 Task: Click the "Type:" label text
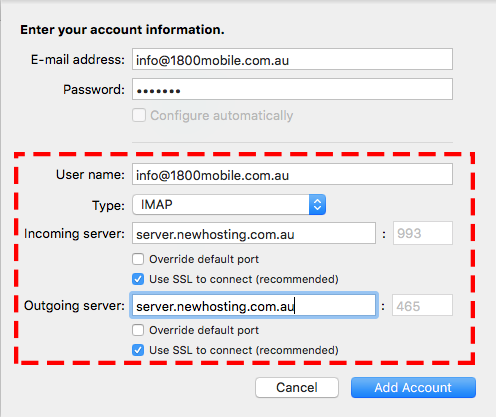pos(108,205)
